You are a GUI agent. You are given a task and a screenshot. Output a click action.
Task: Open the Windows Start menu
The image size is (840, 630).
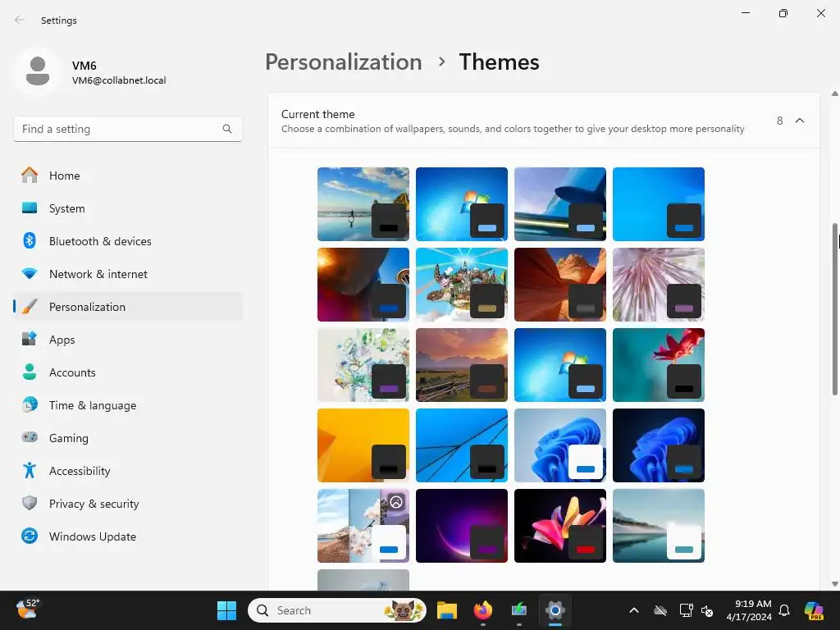pos(226,610)
